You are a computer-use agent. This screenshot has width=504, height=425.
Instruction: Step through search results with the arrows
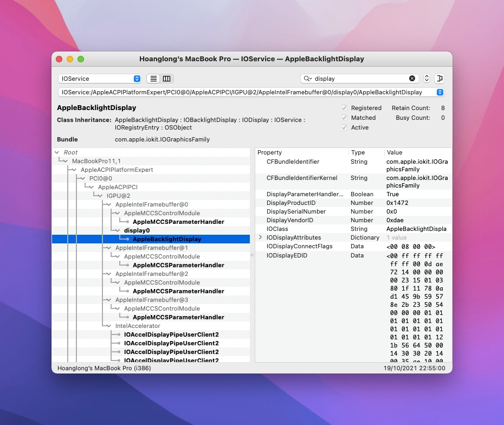point(427,79)
